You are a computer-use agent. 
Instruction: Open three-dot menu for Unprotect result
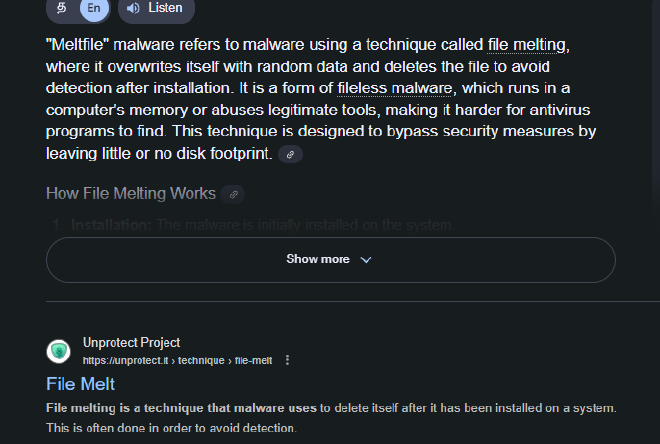pyautogui.click(x=288, y=360)
